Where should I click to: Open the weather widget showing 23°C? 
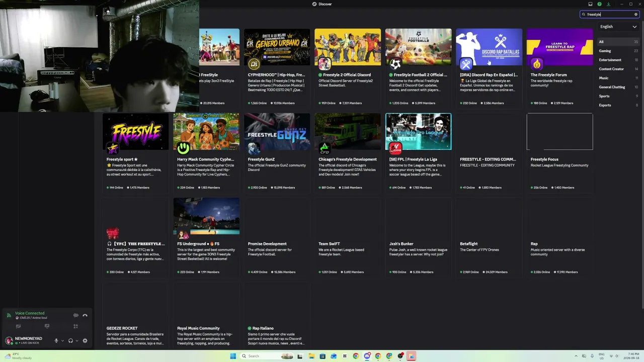click(19, 356)
